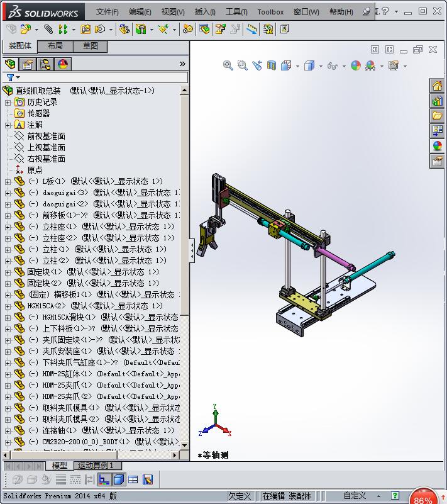Expand the panel with double chevron
The width and height of the screenshot is (447, 504).
tap(182, 64)
